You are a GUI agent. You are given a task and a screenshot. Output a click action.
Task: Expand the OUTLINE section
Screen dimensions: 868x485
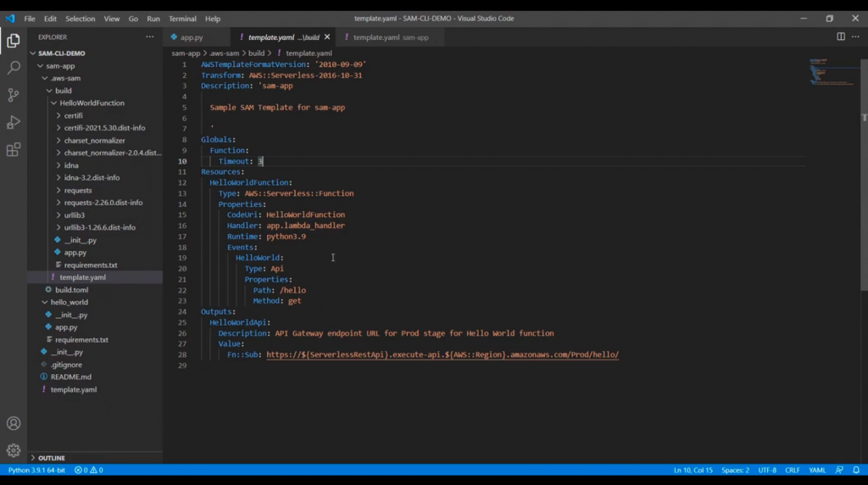point(95,458)
